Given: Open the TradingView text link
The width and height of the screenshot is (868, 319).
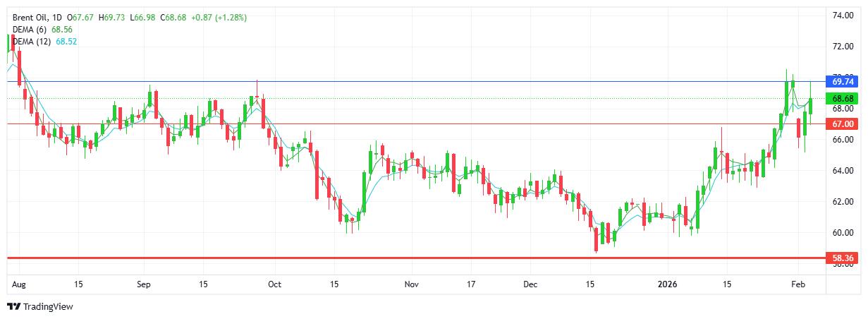Looking at the screenshot, I should point(48,307).
